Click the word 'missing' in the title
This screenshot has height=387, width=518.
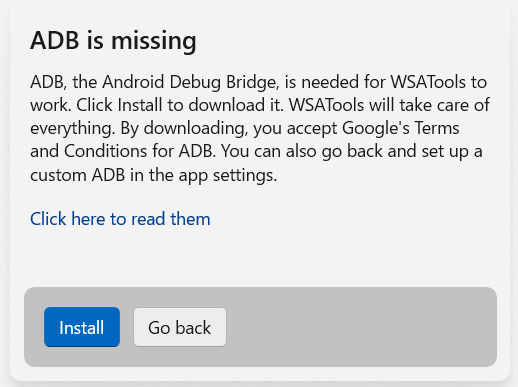(x=154, y=41)
